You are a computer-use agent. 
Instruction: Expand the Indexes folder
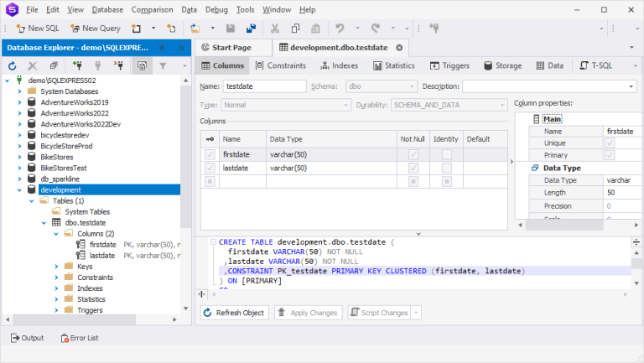(x=56, y=288)
